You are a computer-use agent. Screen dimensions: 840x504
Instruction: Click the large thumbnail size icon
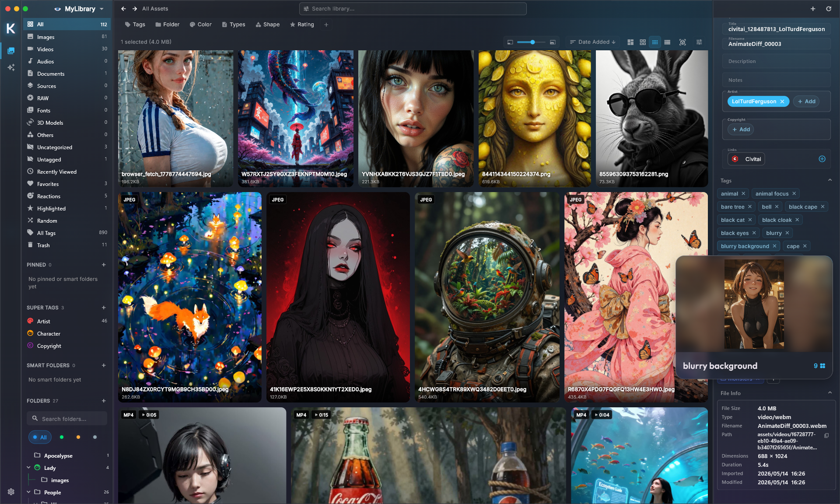(x=553, y=42)
